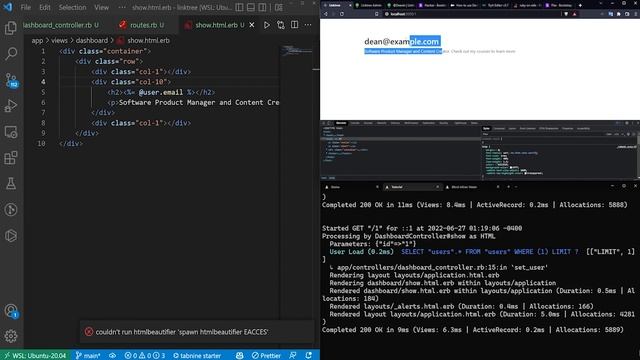Open the Explorer view in VS Code

pos(11,28)
